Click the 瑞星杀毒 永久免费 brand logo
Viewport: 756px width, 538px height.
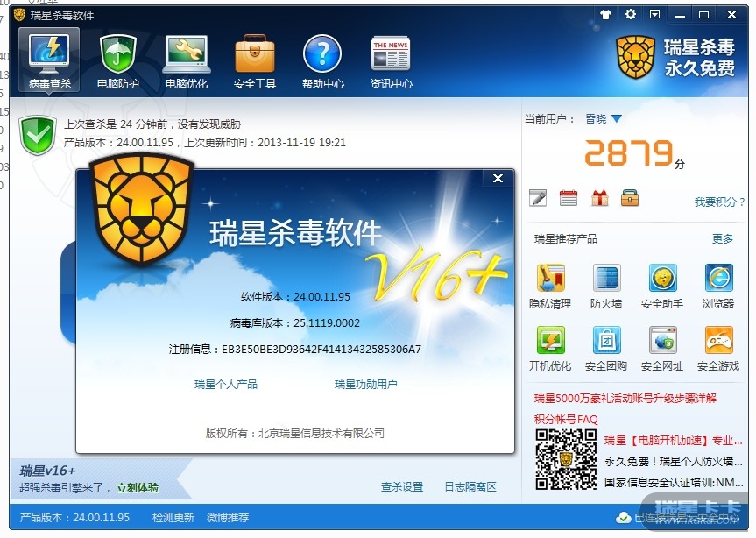(675, 58)
